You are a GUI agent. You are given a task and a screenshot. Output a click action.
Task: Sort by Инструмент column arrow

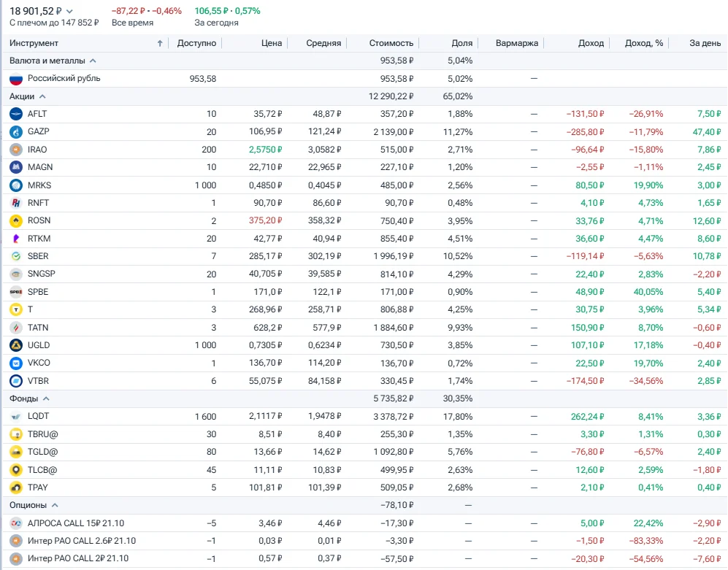[x=160, y=43]
